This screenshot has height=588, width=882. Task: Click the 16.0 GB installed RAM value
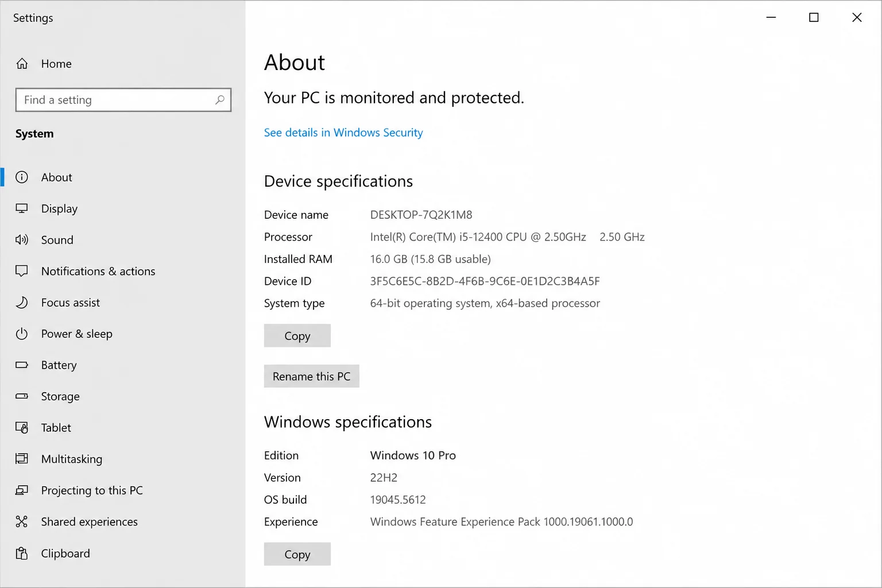[431, 259]
